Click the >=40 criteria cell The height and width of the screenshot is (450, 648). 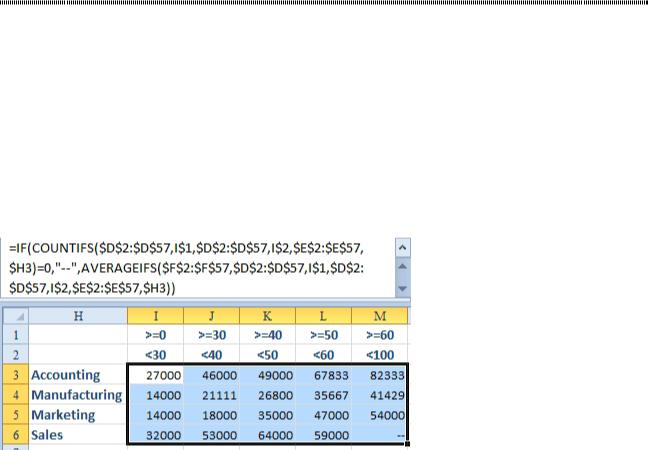coord(267,335)
